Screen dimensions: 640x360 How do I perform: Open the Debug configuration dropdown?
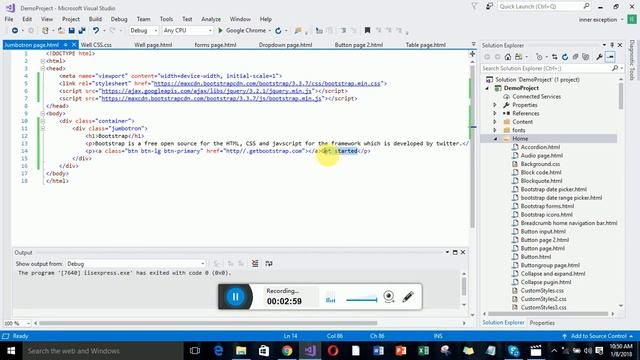(144, 31)
